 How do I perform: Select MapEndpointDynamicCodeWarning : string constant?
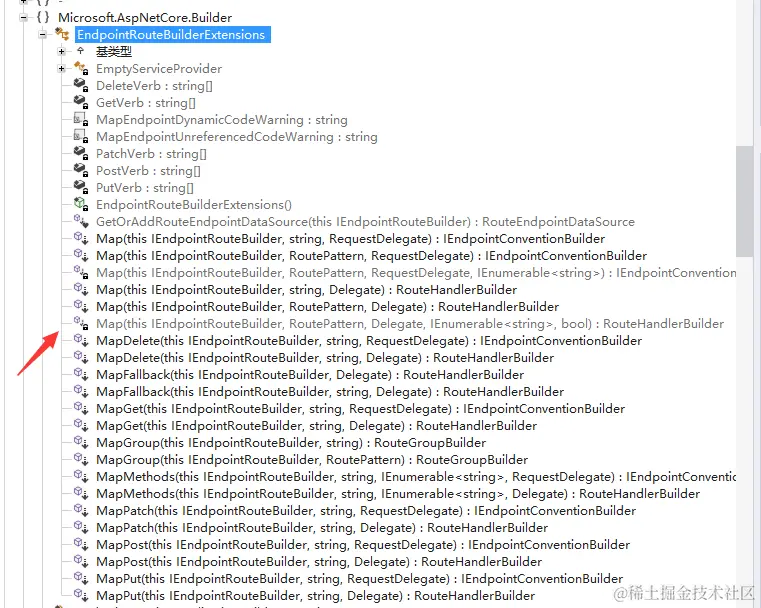point(222,120)
